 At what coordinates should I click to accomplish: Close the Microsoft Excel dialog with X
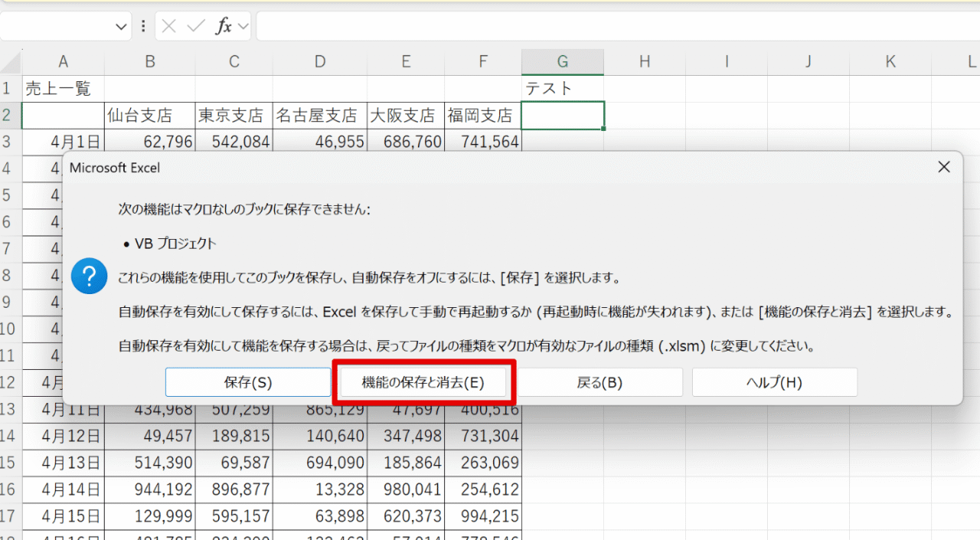(944, 167)
